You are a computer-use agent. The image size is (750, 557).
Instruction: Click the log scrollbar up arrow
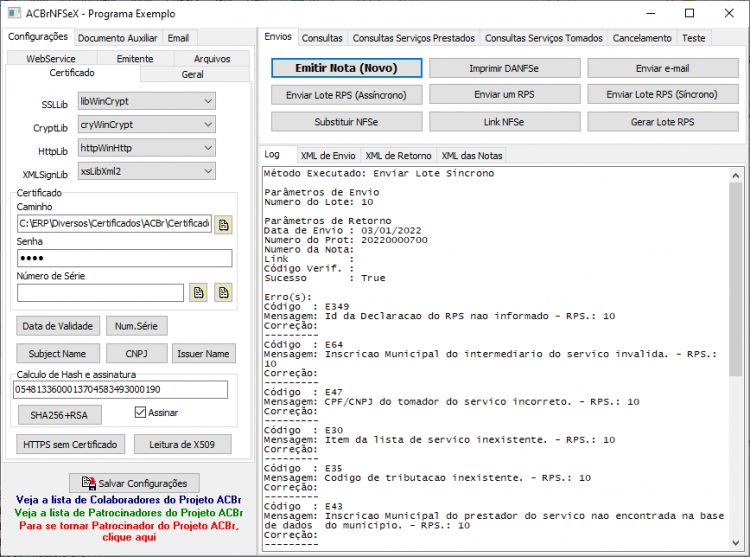(736, 175)
